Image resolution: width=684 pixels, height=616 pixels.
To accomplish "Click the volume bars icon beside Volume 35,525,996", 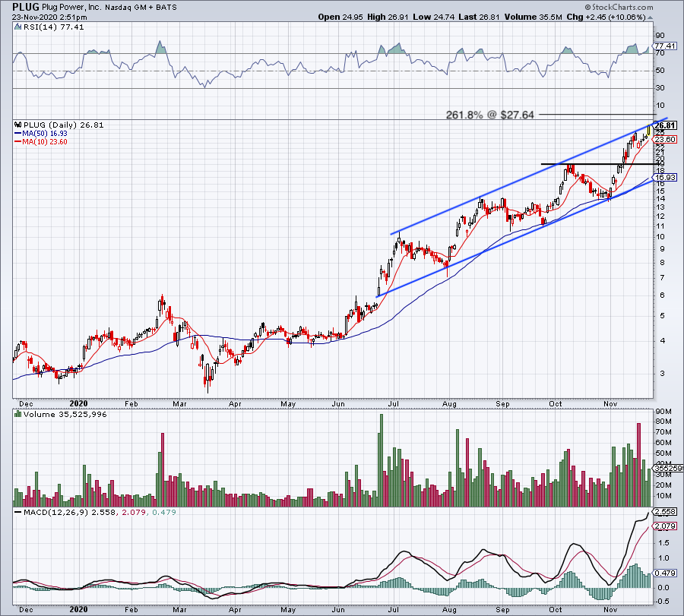I will pyautogui.click(x=17, y=414).
